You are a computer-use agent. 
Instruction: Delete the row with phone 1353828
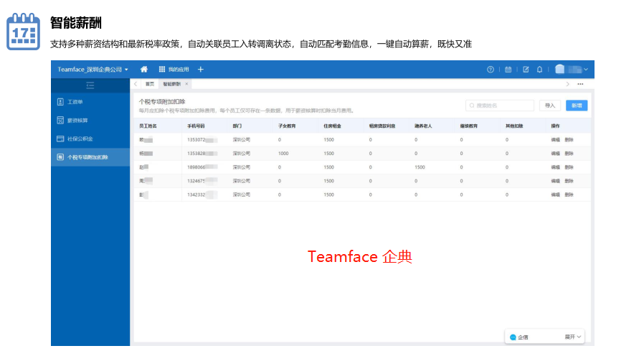[569, 154]
